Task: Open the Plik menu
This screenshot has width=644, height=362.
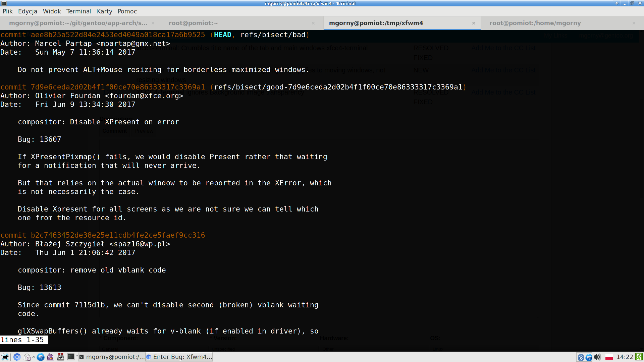Action: (x=8, y=11)
